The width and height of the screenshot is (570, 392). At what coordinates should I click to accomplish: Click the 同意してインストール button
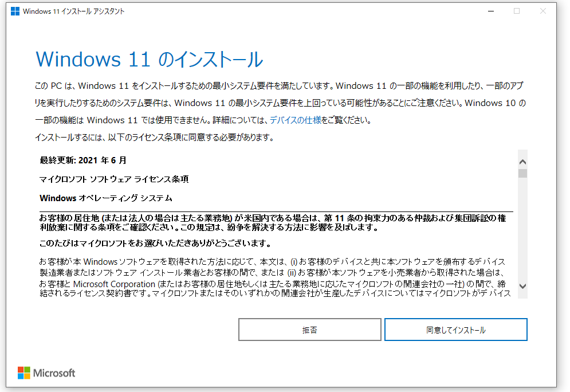(x=455, y=330)
